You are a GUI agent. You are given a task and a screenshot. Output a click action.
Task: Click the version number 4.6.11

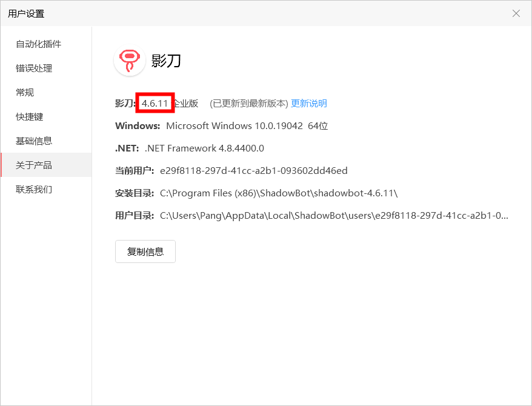click(155, 103)
